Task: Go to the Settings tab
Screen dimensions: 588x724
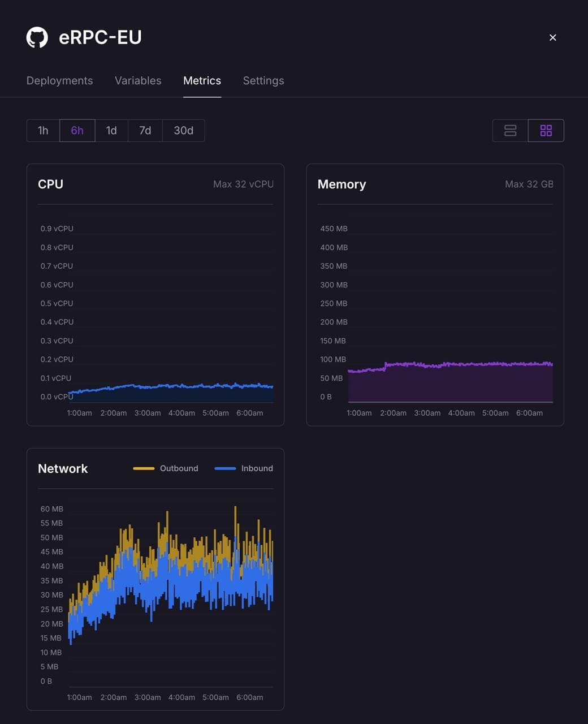Action: (263, 80)
